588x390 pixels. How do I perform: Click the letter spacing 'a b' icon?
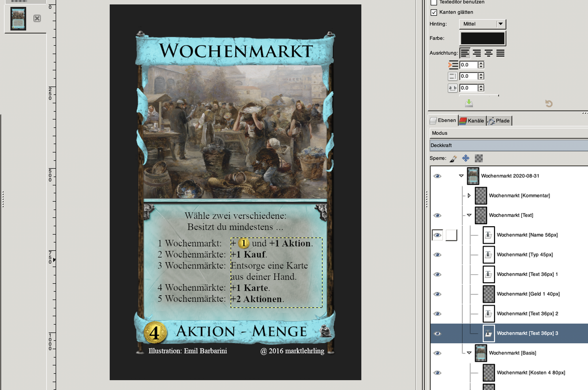(453, 88)
